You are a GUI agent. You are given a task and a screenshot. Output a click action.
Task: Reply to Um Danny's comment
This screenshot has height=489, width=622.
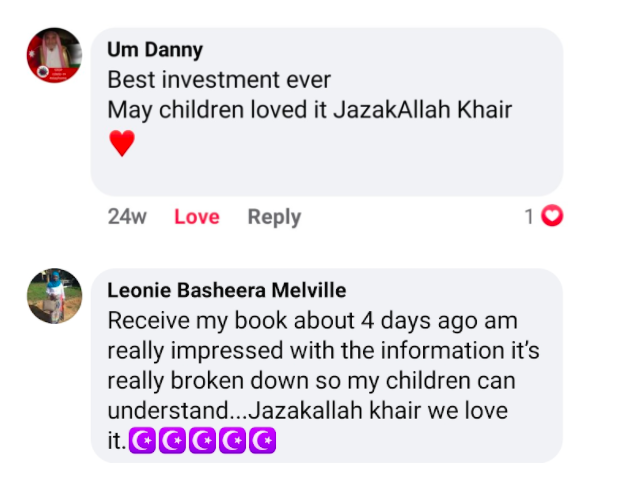(x=274, y=217)
